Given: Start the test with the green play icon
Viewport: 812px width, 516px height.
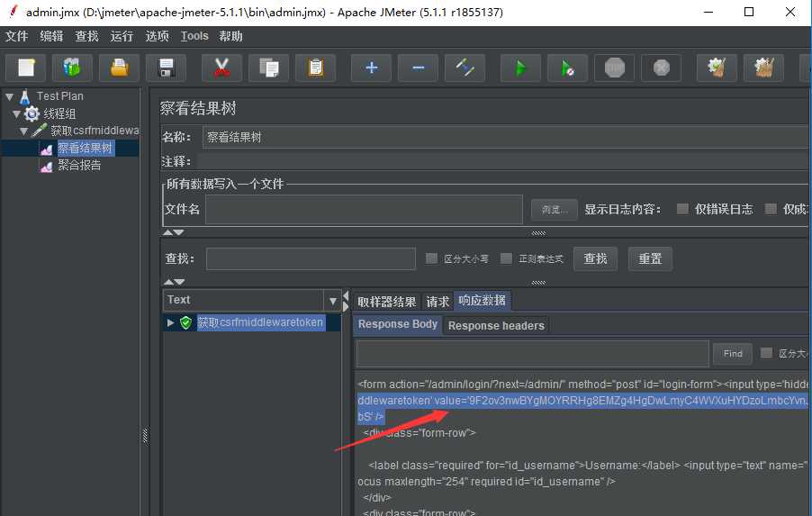Looking at the screenshot, I should pyautogui.click(x=521, y=68).
